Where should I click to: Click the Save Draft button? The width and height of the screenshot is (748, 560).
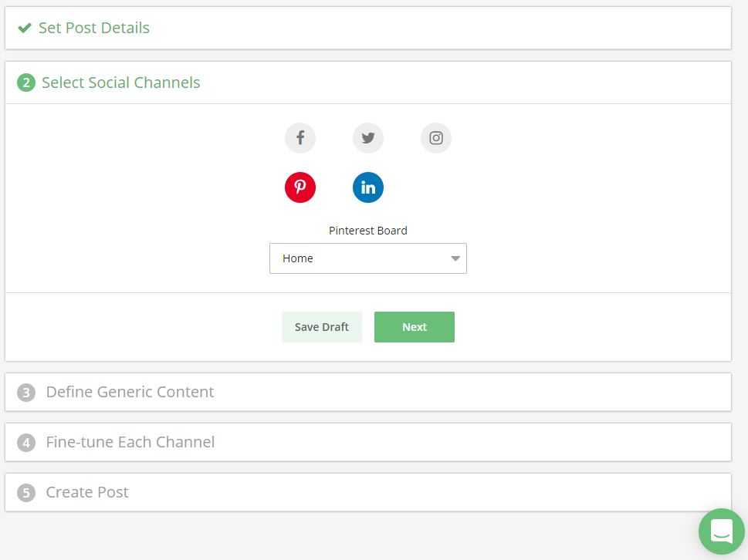[321, 326]
